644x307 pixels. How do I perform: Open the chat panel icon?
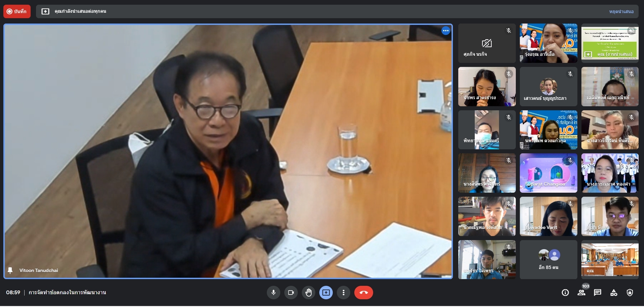598,293
